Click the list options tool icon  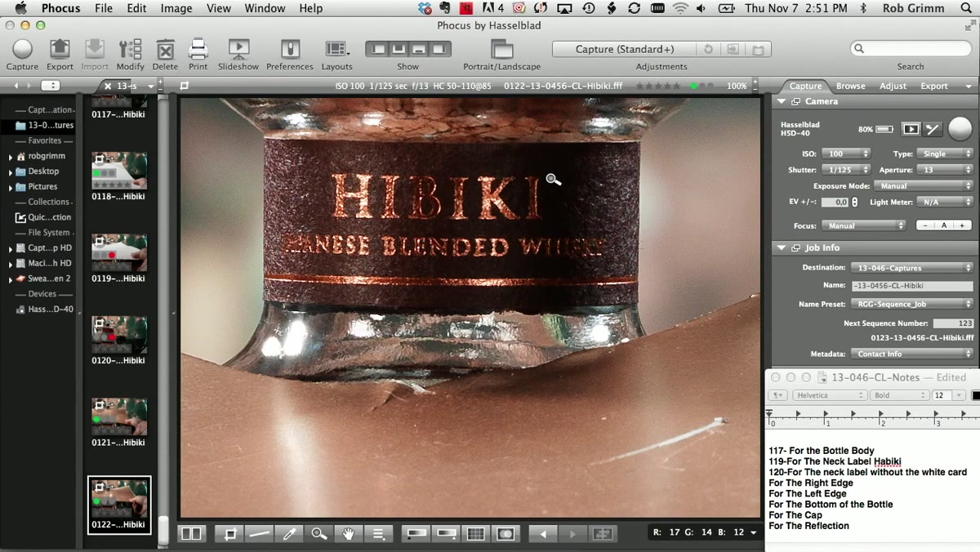pyautogui.click(x=378, y=533)
